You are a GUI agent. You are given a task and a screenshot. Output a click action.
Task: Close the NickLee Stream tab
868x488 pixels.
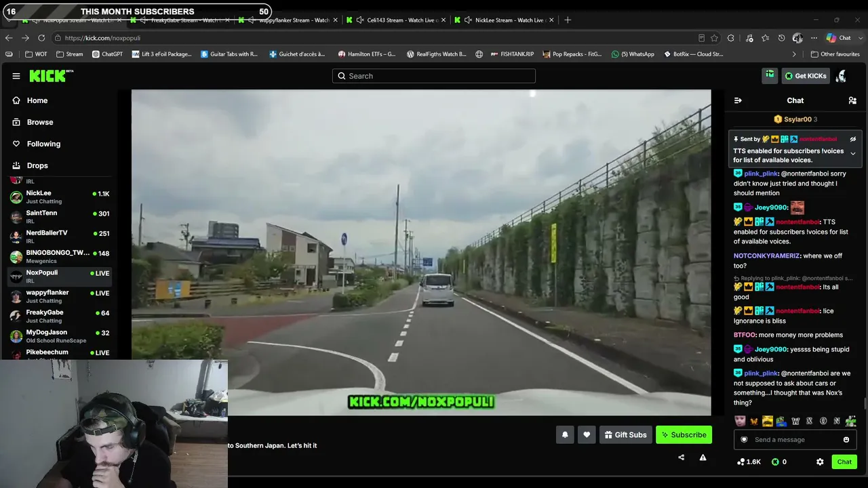click(x=552, y=20)
